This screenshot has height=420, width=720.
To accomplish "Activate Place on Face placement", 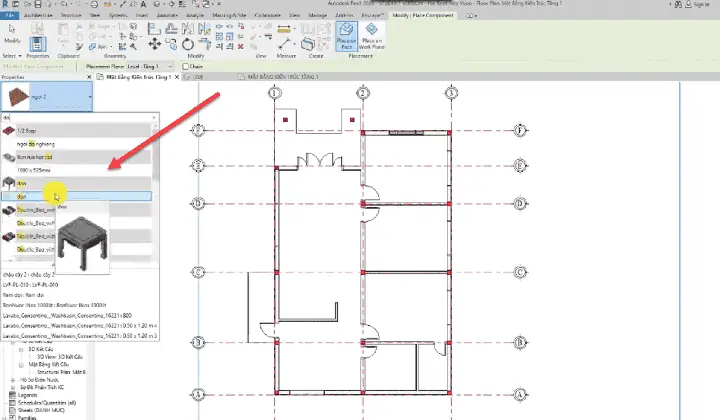I will [x=346, y=36].
